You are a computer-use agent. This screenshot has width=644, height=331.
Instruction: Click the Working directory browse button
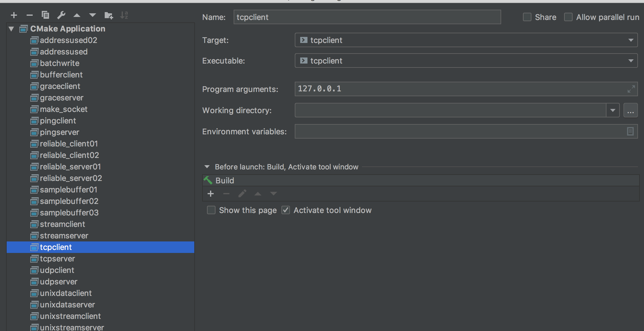[x=630, y=110]
